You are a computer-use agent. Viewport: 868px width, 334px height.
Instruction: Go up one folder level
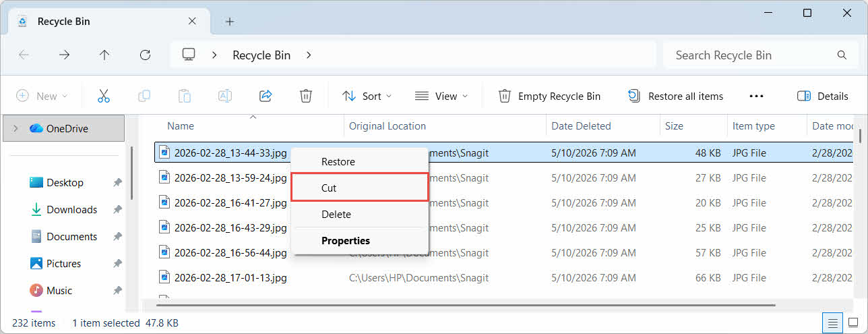click(x=104, y=55)
